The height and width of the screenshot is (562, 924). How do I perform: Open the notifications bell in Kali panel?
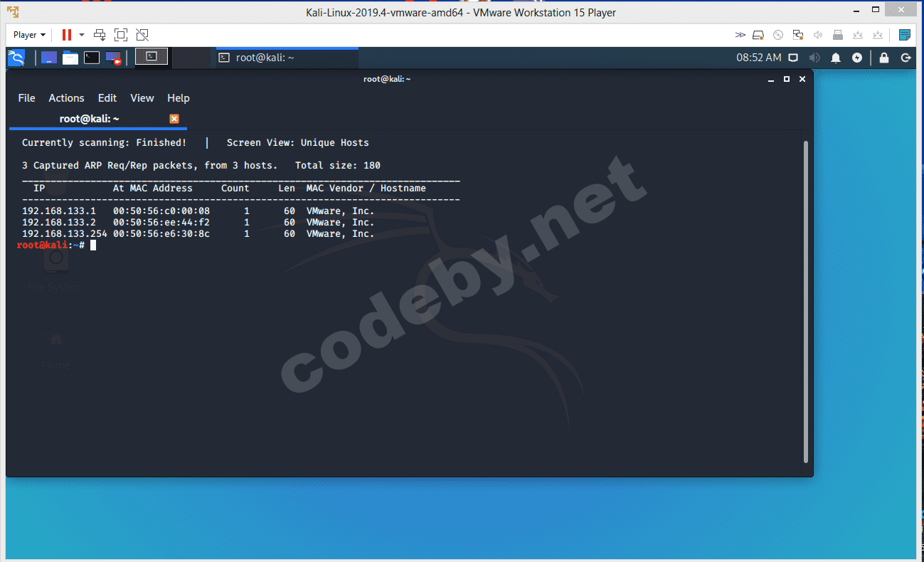coord(837,58)
